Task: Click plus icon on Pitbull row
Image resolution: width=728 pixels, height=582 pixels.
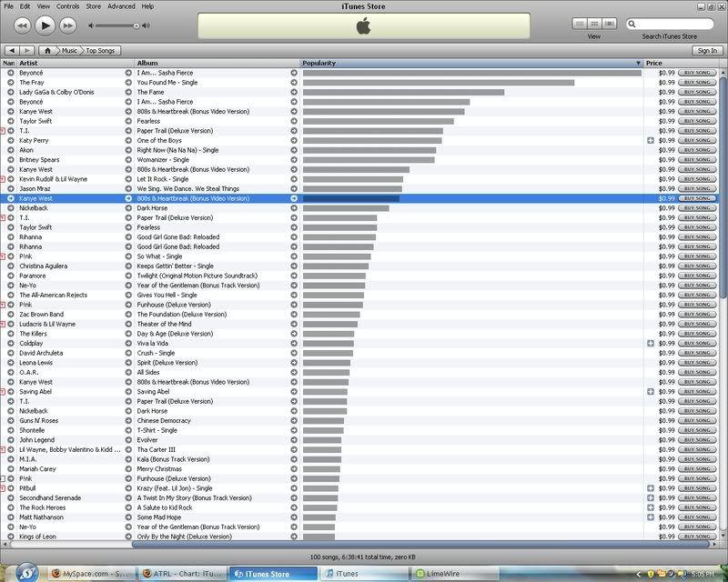Action: (x=651, y=488)
